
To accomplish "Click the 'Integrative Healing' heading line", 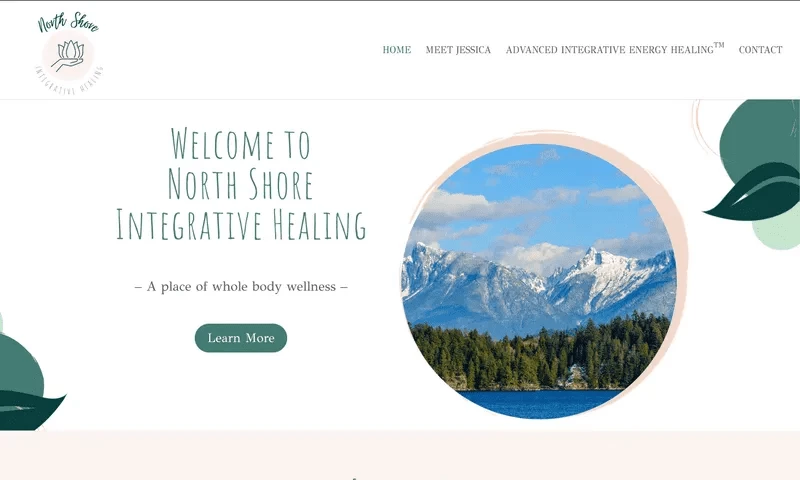I will [241, 224].
